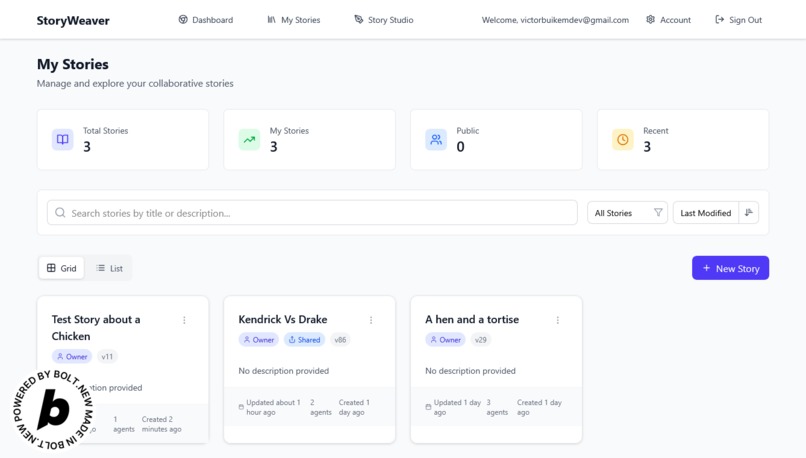Click the plus icon on New Story
The height and width of the screenshot is (458, 806).
click(707, 268)
